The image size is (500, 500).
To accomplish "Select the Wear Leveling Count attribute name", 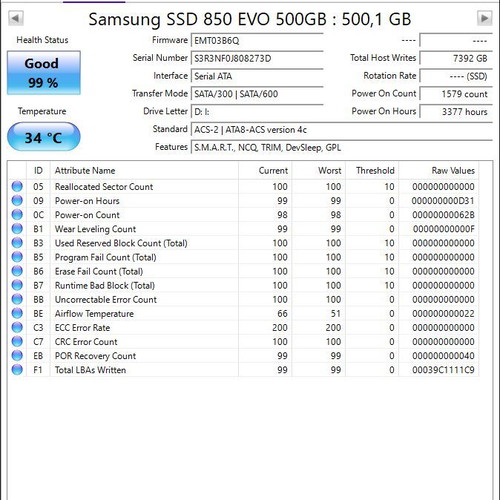I will (95, 229).
